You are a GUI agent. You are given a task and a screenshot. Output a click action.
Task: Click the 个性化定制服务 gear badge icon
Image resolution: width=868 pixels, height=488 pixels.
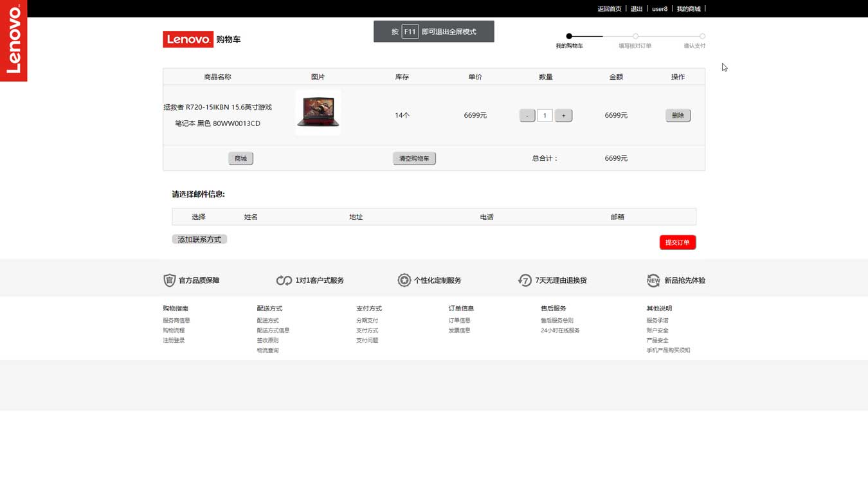(404, 280)
